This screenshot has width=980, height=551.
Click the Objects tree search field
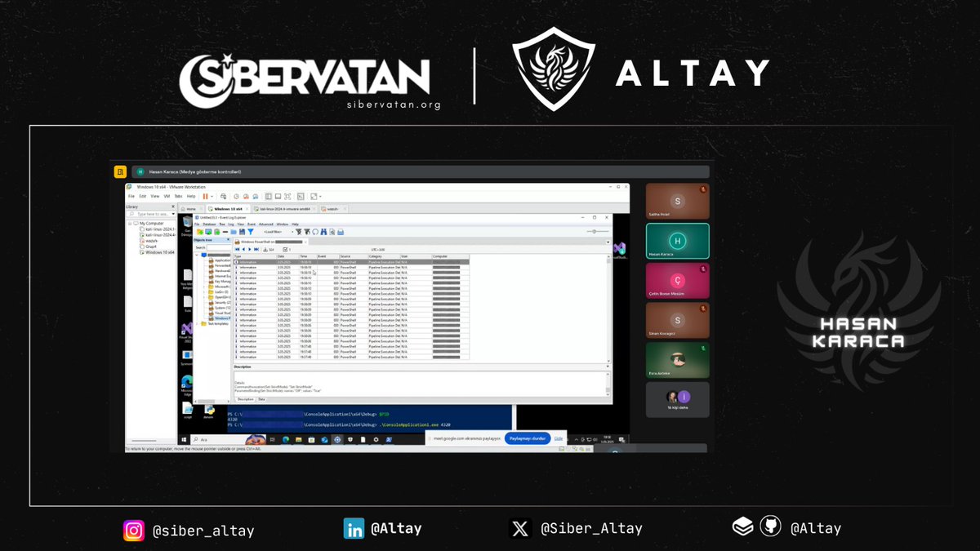coord(218,247)
